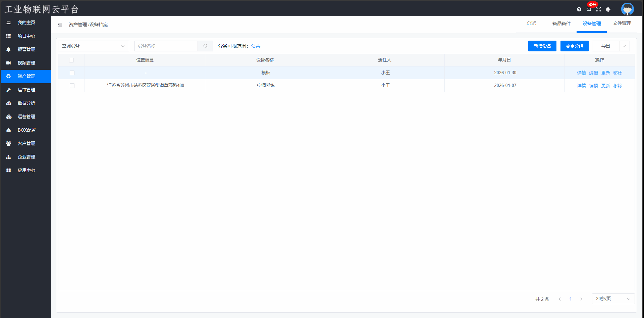The image size is (644, 318).
Task: Toggle the select-all checkbox in table header
Action: (x=71, y=60)
